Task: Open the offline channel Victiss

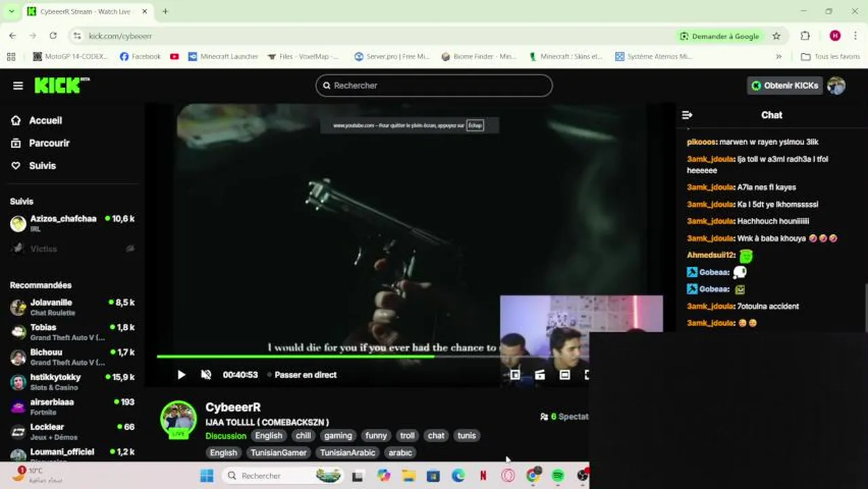Action: coord(72,249)
